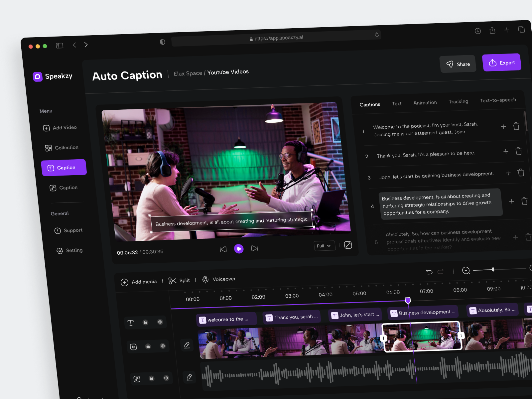Click the Add media plus icon

point(125,282)
